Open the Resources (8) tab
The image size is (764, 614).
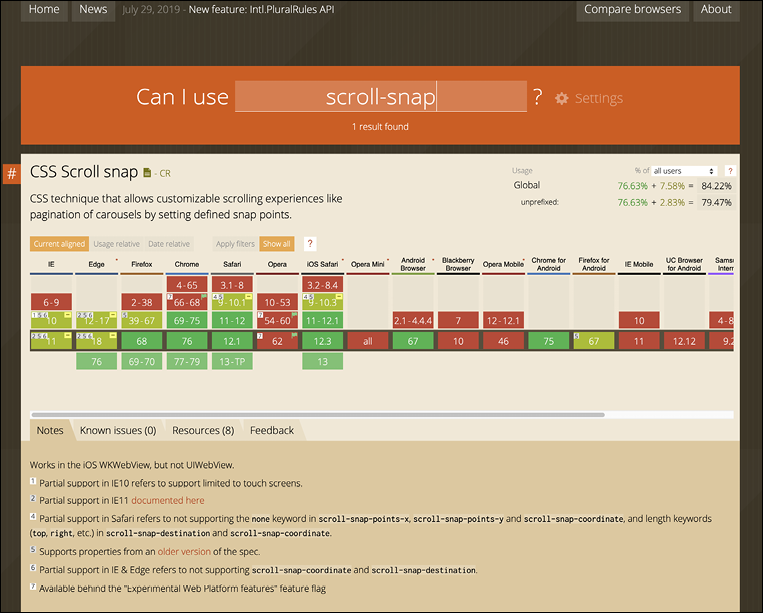point(203,430)
